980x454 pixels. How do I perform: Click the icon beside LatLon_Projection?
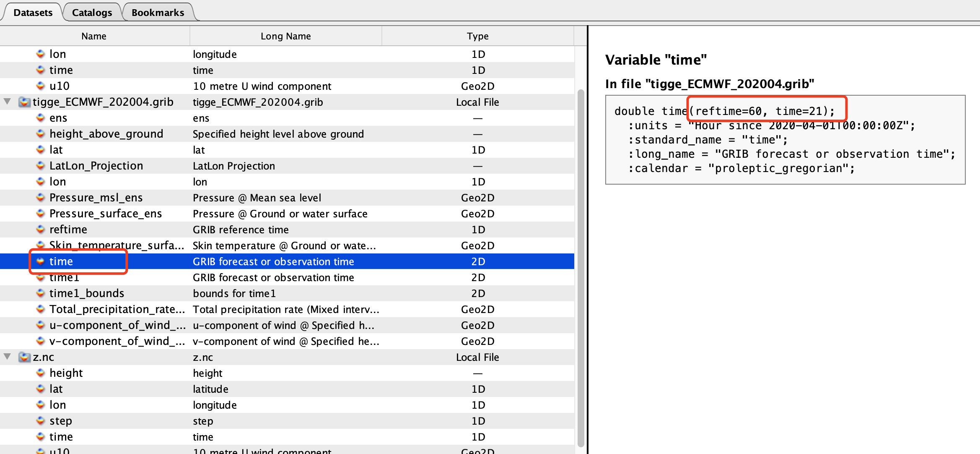40,166
